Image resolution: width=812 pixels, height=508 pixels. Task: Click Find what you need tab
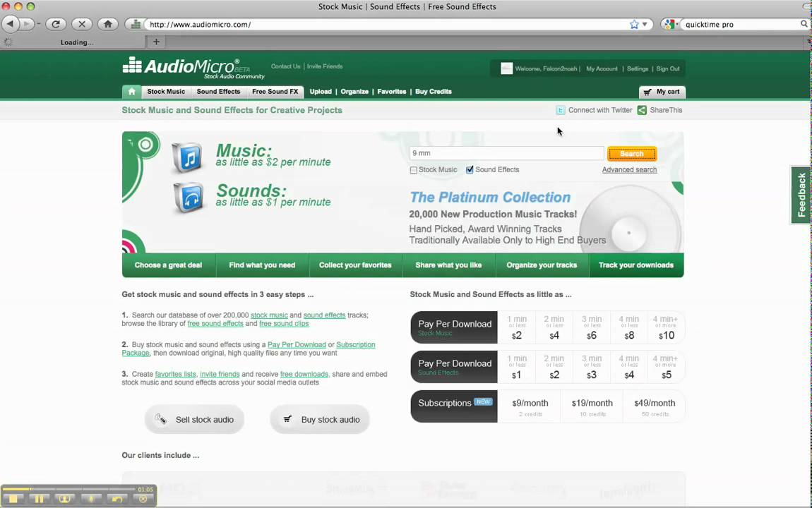click(x=262, y=265)
